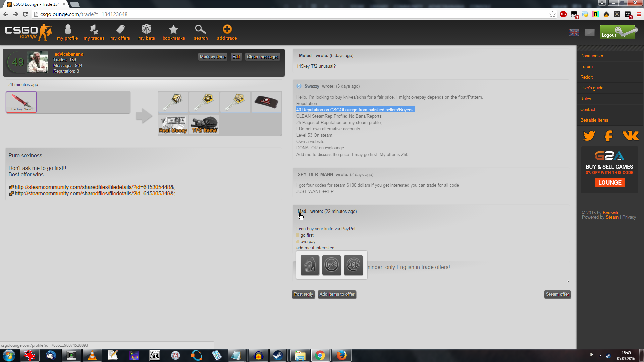This screenshot has height=362, width=644.
Task: Open Steam from the taskbar
Action: 278,355
